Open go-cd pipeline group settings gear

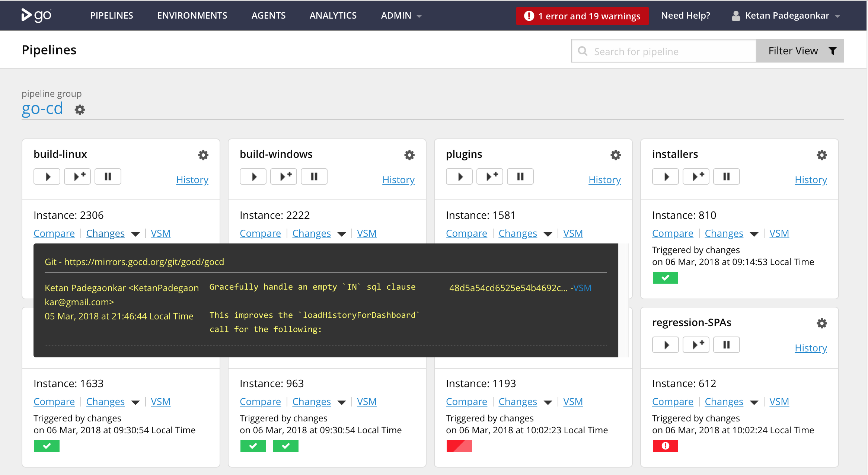80,110
